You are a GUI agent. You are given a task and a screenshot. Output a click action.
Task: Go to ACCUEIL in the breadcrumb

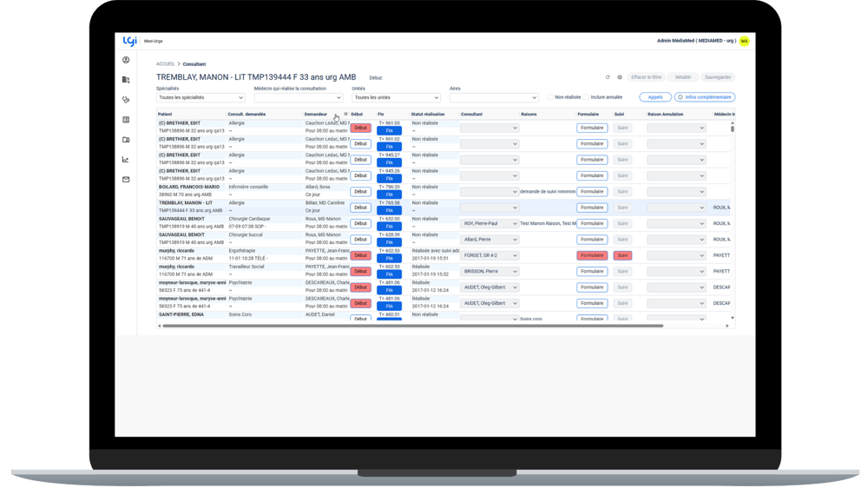(165, 64)
